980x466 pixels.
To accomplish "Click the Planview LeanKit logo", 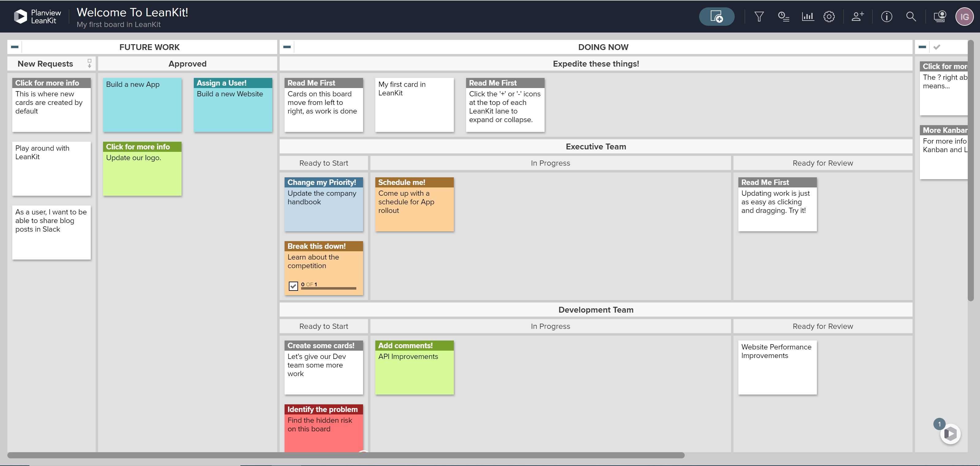I will coord(37,16).
